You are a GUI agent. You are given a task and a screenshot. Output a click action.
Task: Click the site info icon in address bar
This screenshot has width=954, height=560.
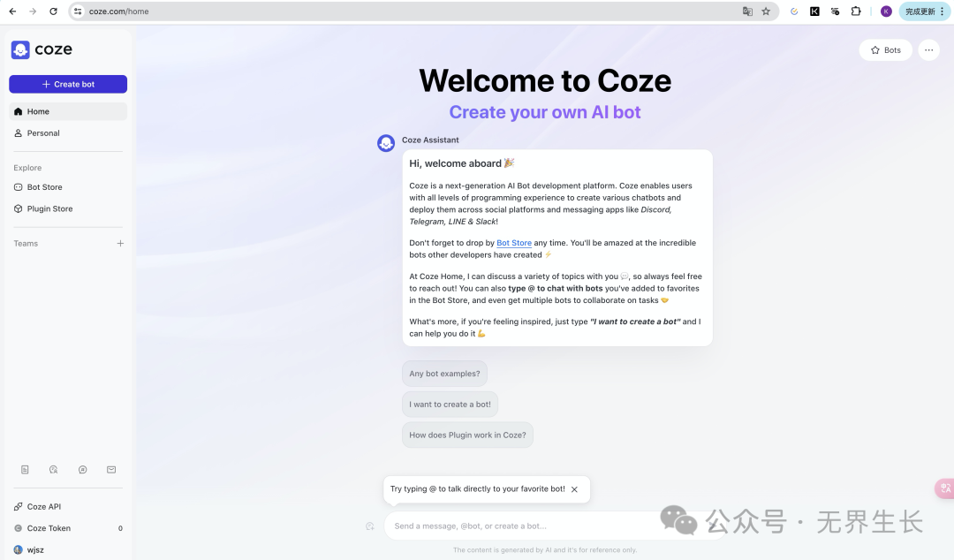pos(77,11)
